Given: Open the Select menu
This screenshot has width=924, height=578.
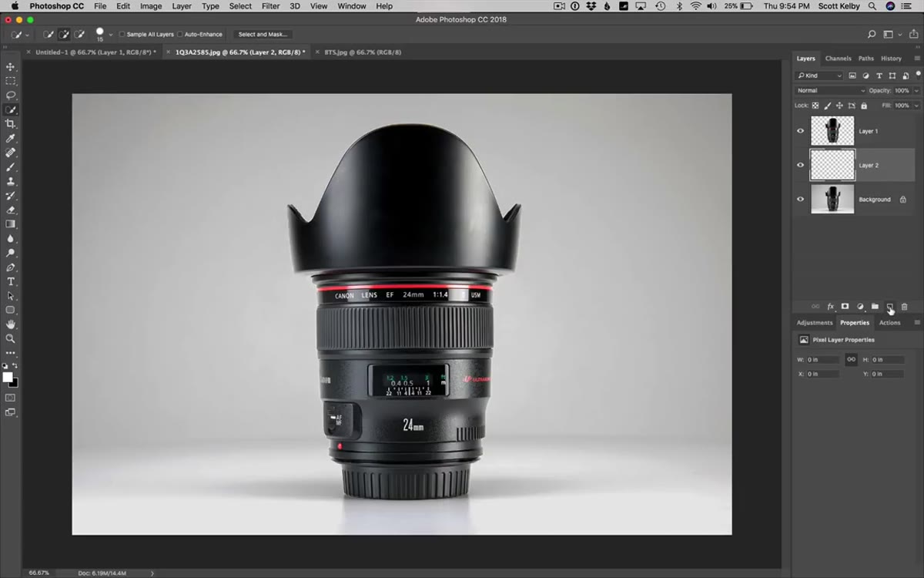Looking at the screenshot, I should 240,6.
